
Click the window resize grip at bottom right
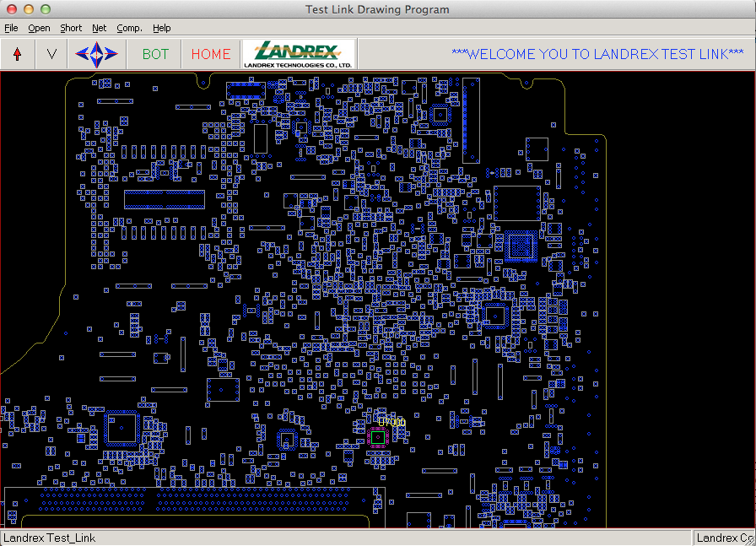751,541
